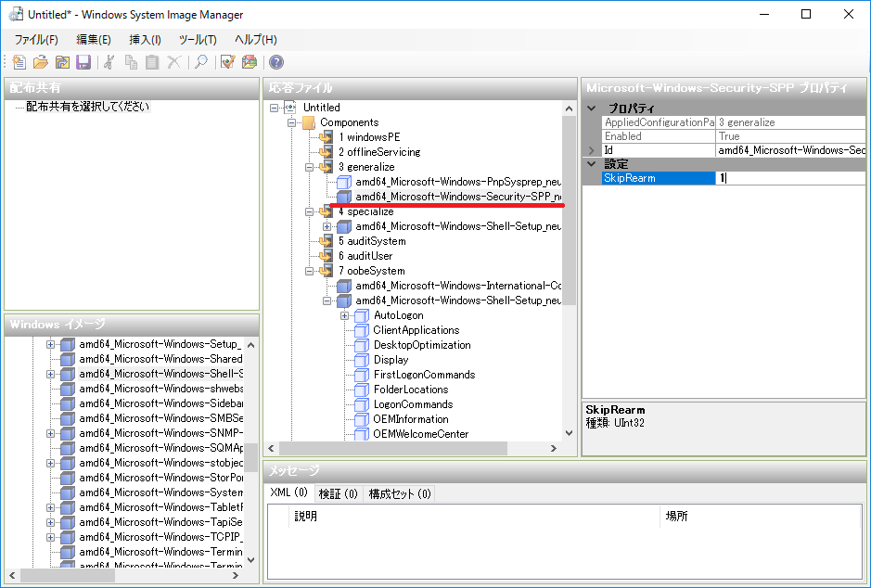Viewport: 871px width, 588px height.
Task: Select the OEMWelcomeCenter node
Action: (x=420, y=434)
